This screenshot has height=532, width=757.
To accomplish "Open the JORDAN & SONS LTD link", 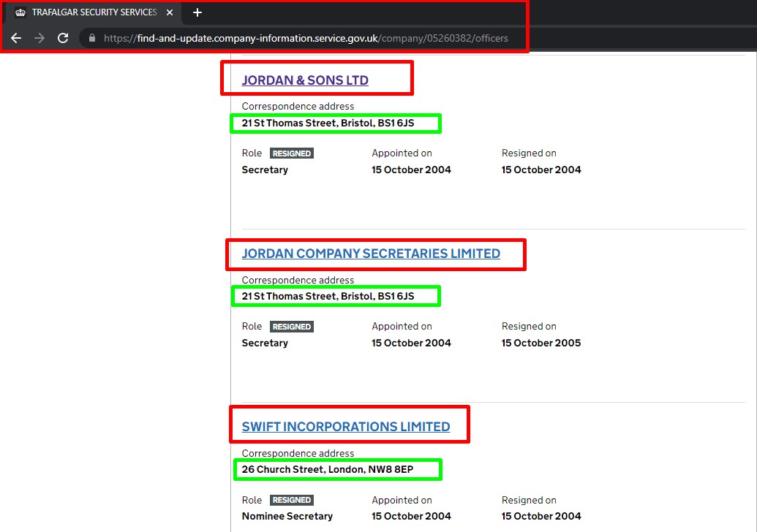I will click(x=305, y=80).
